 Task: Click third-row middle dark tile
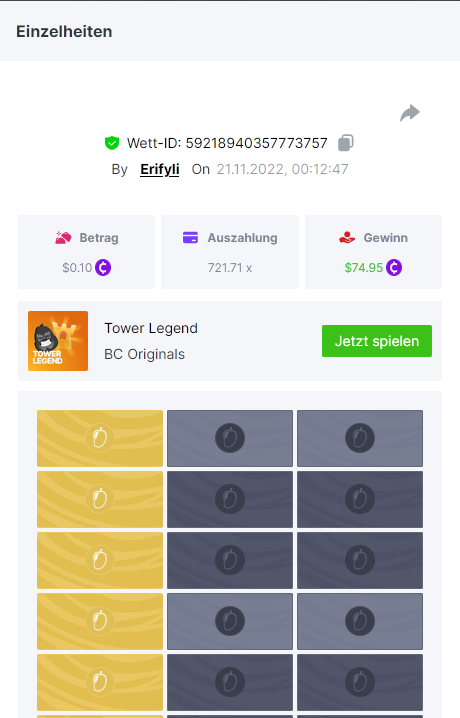pos(230,560)
